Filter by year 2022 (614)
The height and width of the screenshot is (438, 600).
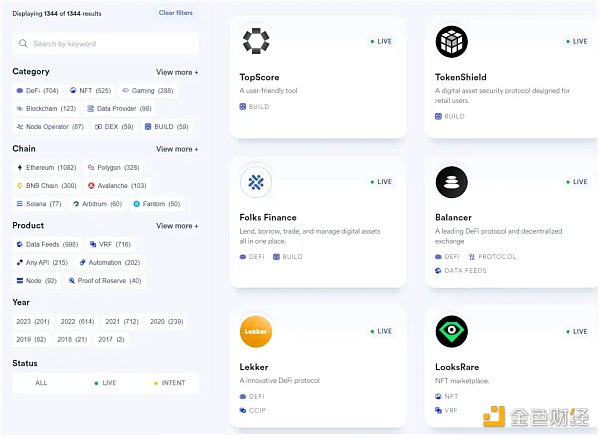click(77, 322)
